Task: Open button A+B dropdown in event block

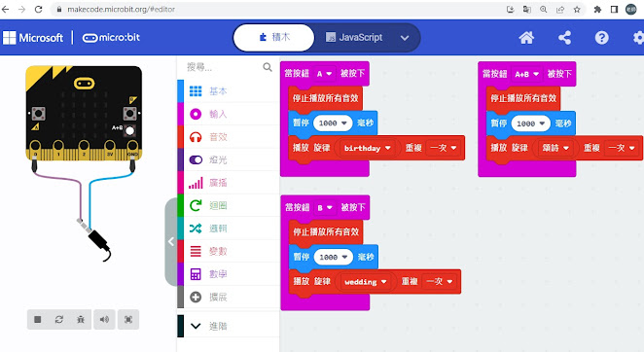Action: 527,74
